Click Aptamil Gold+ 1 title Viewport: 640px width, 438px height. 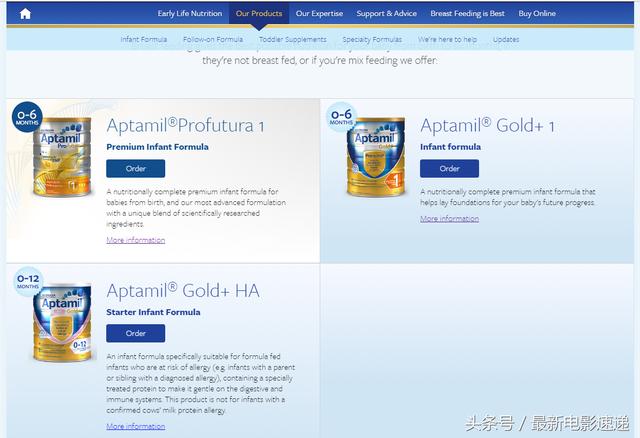coord(487,126)
